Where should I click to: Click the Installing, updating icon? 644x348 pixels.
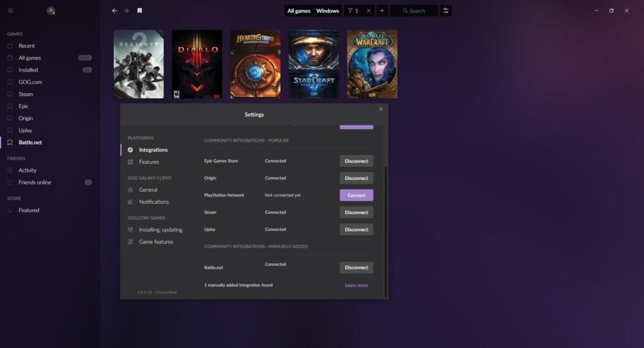point(130,230)
